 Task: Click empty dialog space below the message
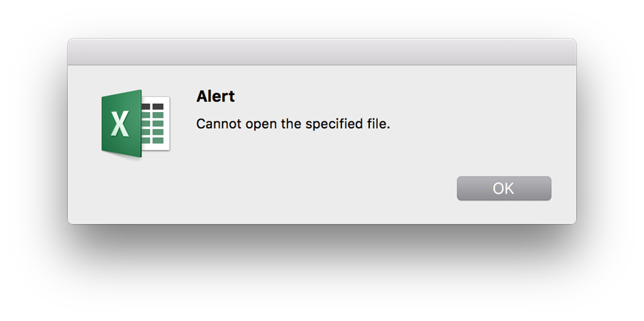[x=293, y=152]
